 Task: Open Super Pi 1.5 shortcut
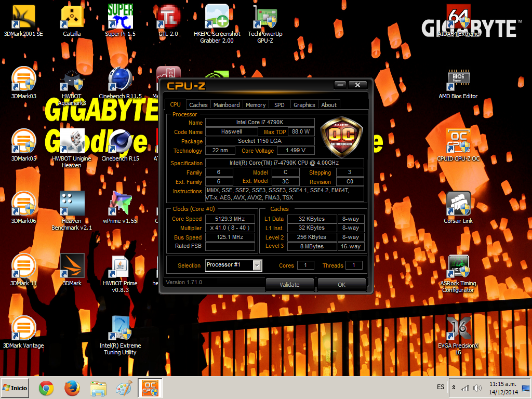(120, 20)
